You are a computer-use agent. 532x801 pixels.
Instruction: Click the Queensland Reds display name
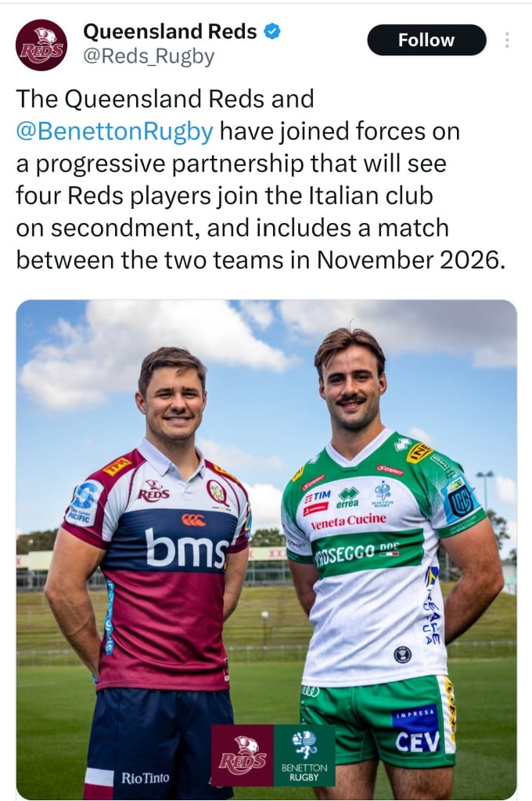(170, 31)
